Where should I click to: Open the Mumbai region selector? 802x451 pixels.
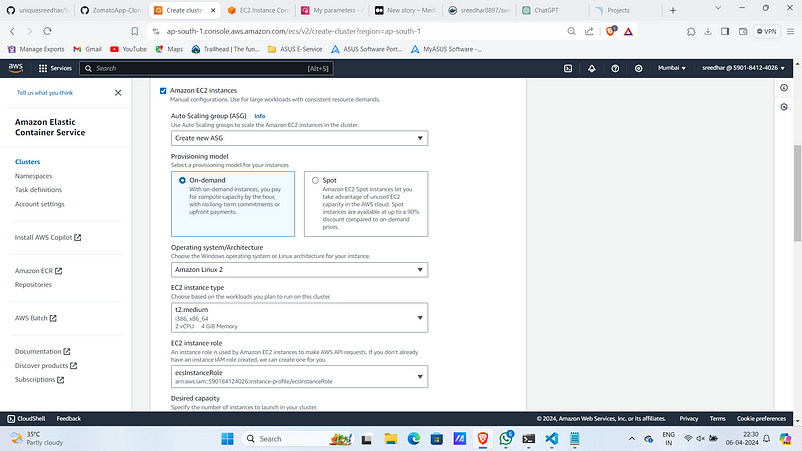(x=672, y=68)
